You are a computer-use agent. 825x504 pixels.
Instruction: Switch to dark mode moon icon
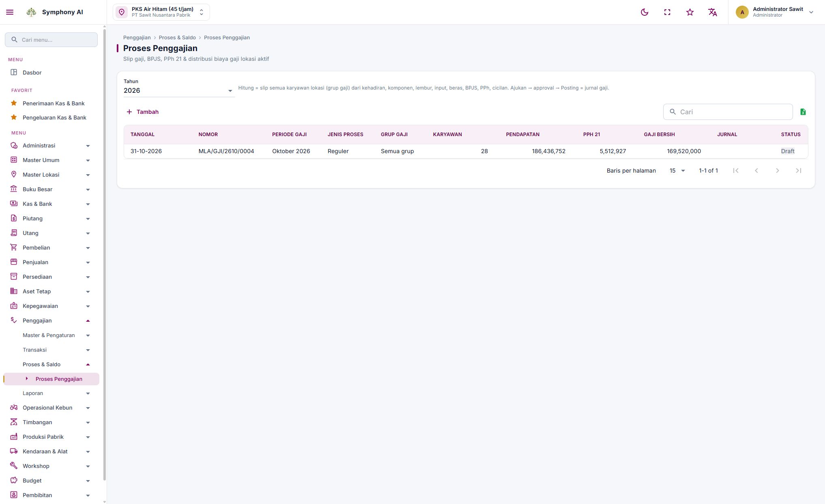click(645, 12)
